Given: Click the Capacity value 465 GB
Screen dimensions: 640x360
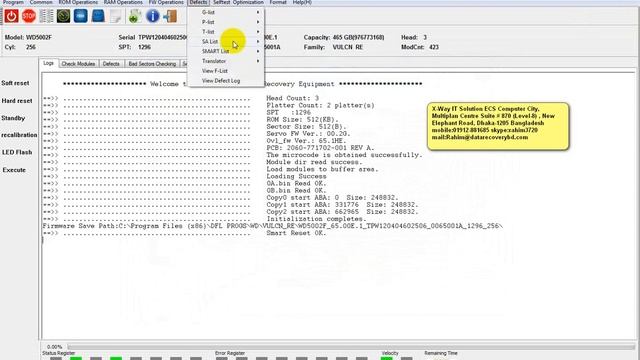Looking at the screenshot, I should tap(358, 38).
